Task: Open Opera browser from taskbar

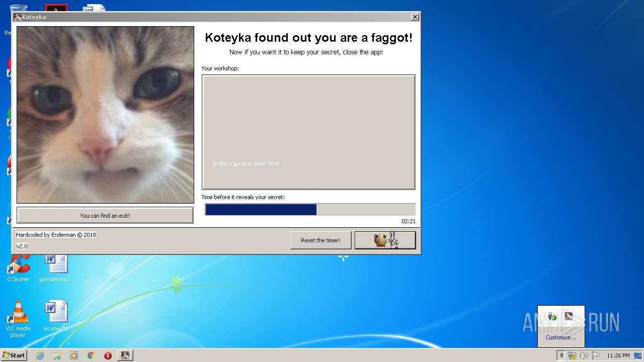Action: point(108,355)
